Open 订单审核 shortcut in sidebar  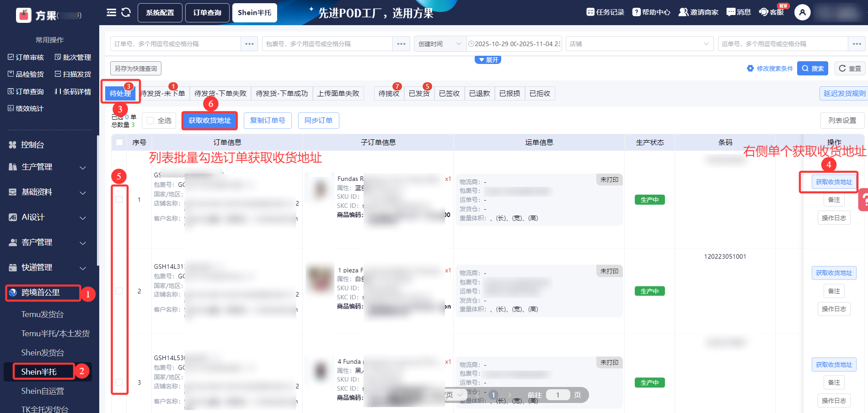click(x=26, y=57)
